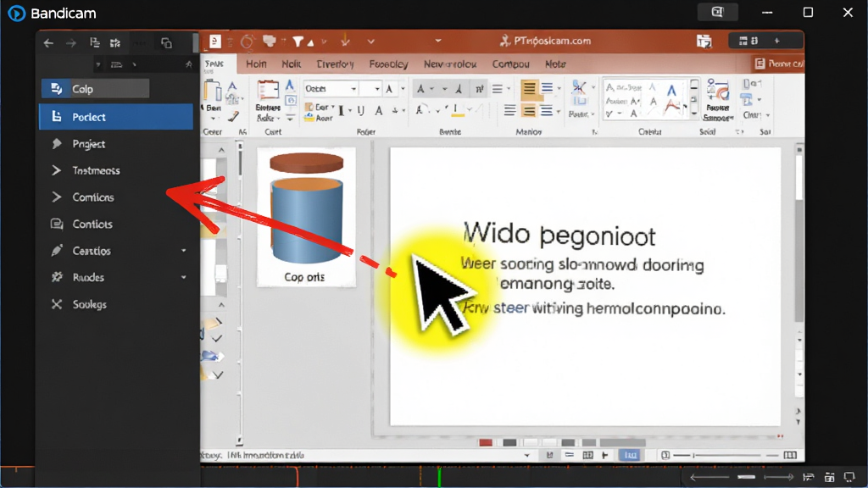Expand the 'Tastmeass' chevron in the side panel
Screen dimensions: 868x488
pos(56,170)
